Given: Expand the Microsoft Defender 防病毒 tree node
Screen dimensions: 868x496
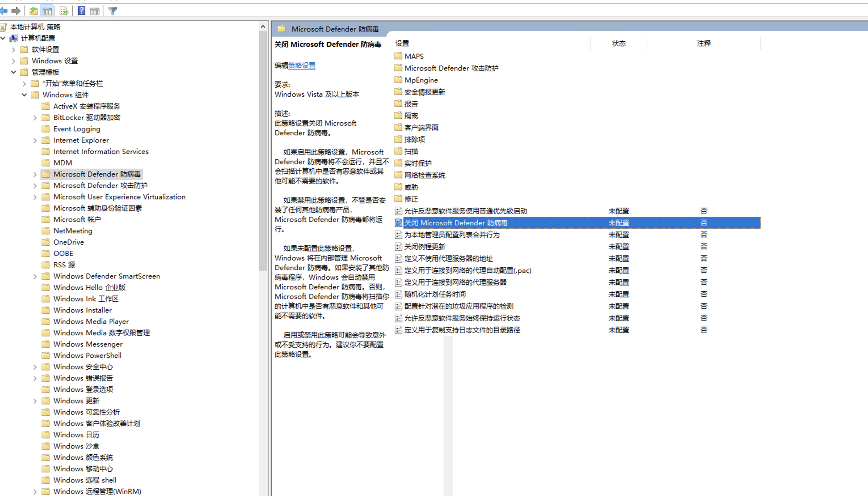Looking at the screenshot, I should click(x=35, y=174).
